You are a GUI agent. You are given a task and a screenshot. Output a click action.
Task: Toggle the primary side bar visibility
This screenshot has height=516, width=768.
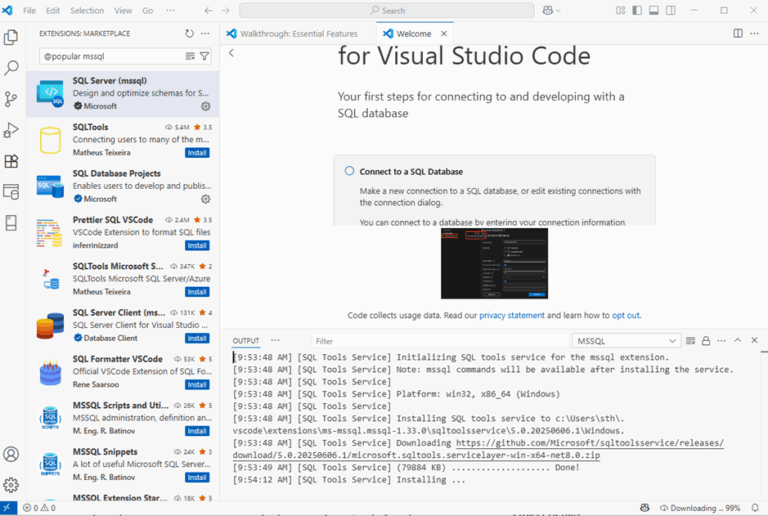pos(635,10)
